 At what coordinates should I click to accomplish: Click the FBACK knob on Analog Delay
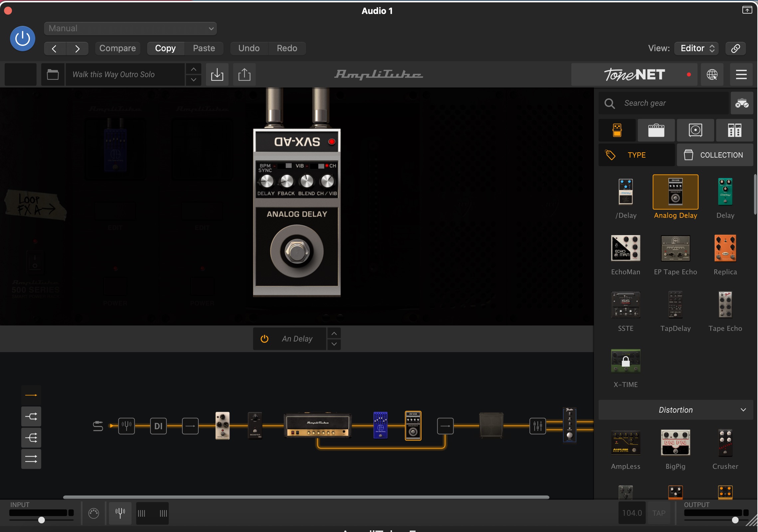(x=286, y=181)
